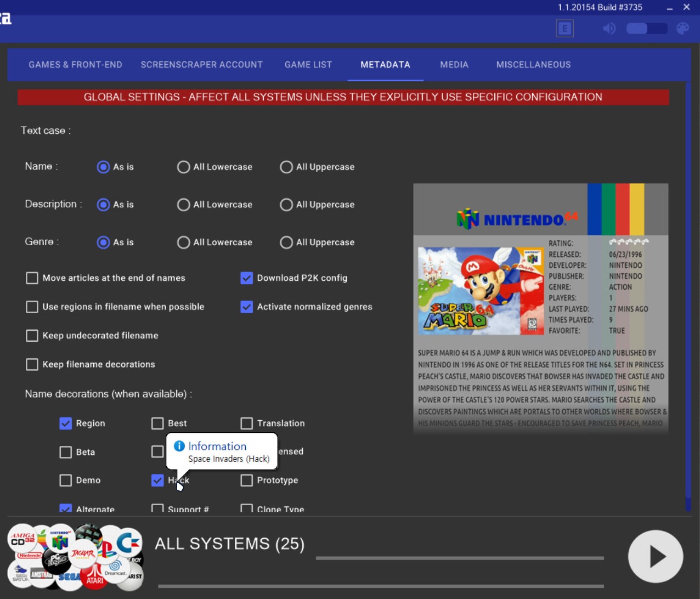
Task: Check the Beta decoration checkbox
Action: click(x=65, y=452)
